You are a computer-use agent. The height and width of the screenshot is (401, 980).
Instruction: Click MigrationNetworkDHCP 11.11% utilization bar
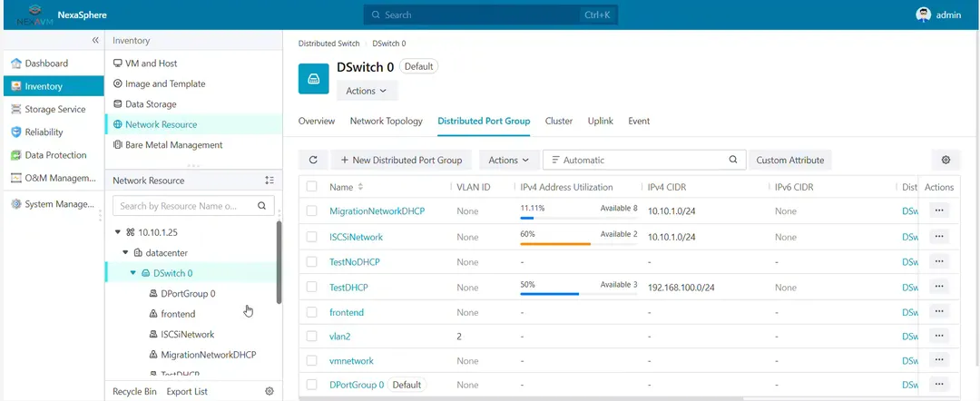[x=578, y=218]
